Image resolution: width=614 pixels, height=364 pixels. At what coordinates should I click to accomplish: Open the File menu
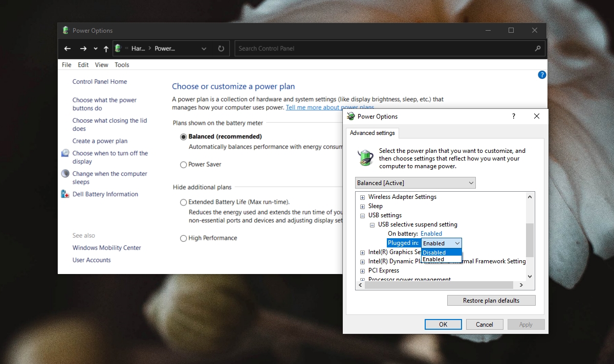tap(67, 65)
